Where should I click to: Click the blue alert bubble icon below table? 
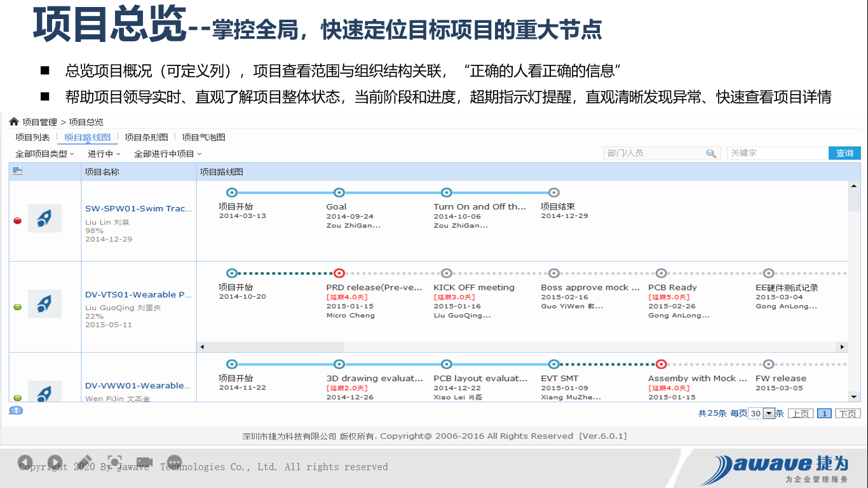point(16,410)
